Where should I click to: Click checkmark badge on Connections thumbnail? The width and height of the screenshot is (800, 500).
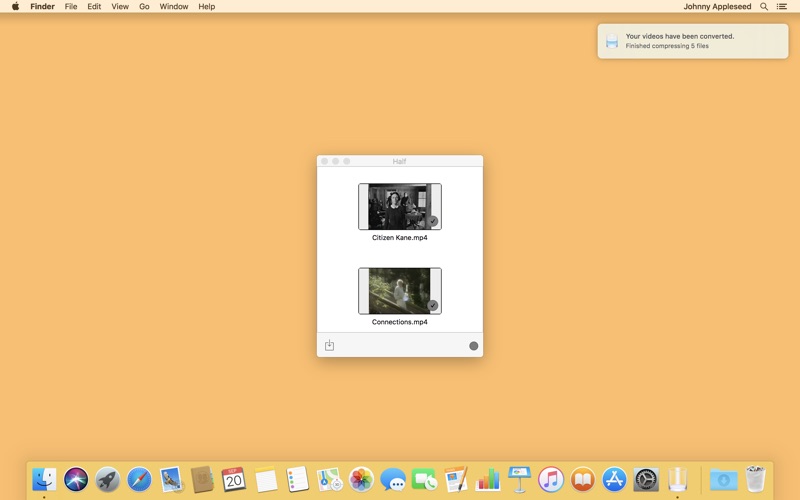pos(433,305)
